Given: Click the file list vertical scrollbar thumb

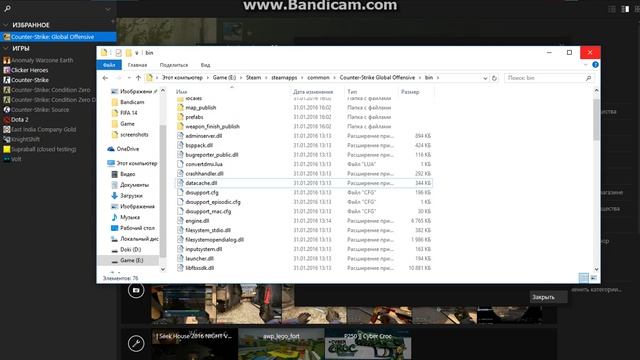Looking at the screenshot, I should click(x=596, y=119).
